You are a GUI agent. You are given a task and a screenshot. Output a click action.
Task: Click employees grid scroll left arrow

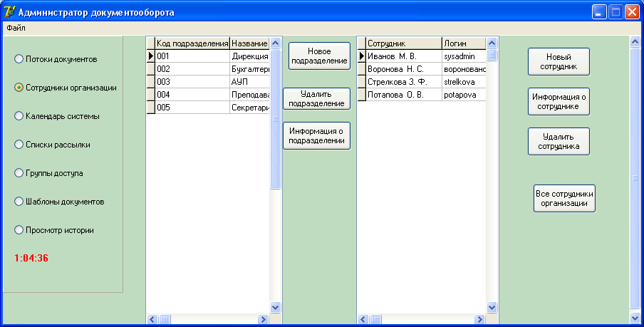pyautogui.click(x=363, y=319)
